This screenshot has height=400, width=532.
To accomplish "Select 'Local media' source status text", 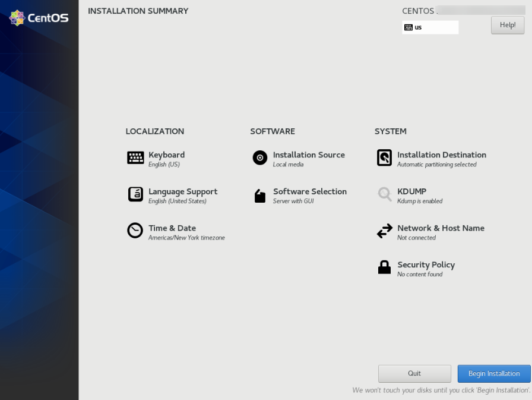I will point(288,165).
